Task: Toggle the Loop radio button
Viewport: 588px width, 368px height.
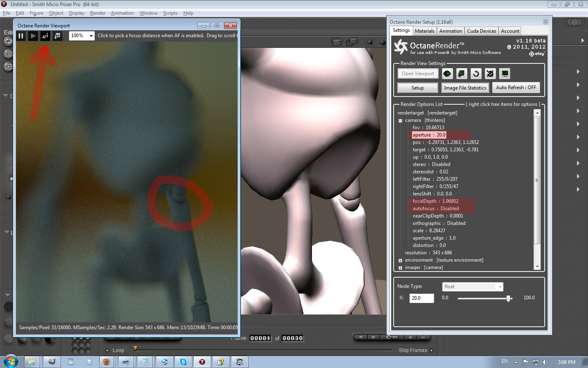Action: 107,350
